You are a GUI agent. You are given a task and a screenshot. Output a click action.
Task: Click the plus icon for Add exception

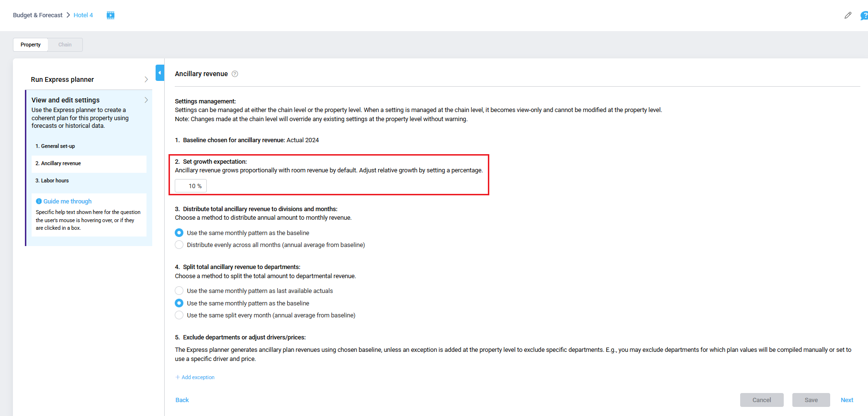pos(178,377)
